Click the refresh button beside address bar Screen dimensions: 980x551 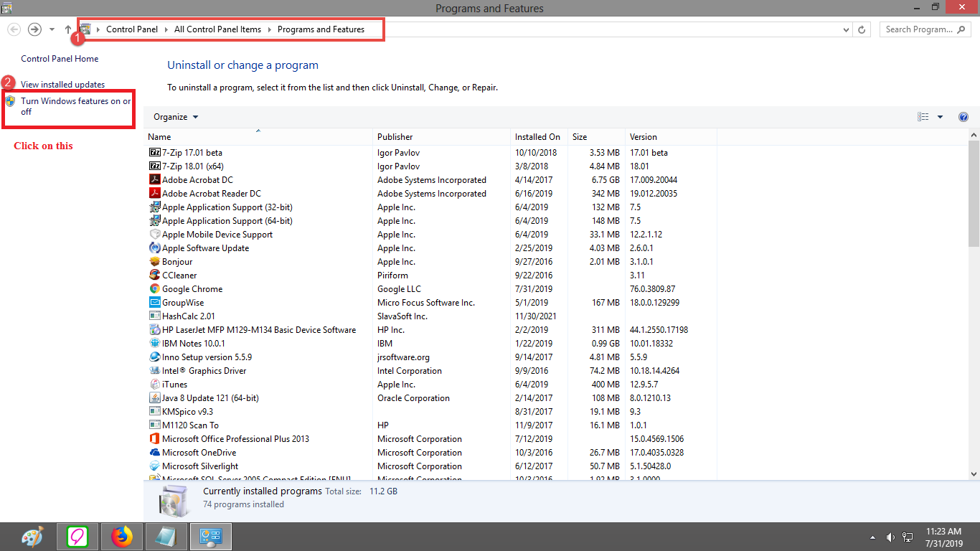click(x=863, y=29)
